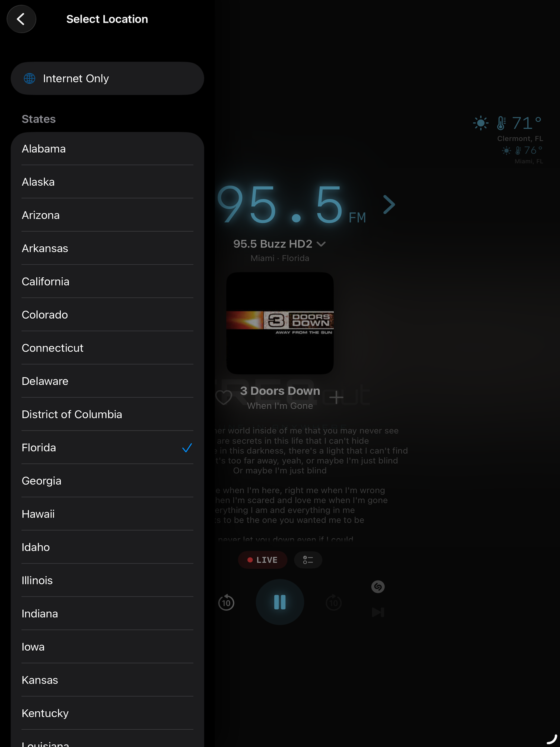Tap the Clermont, FL 71° weather widget
560x747 pixels.
[x=508, y=128]
